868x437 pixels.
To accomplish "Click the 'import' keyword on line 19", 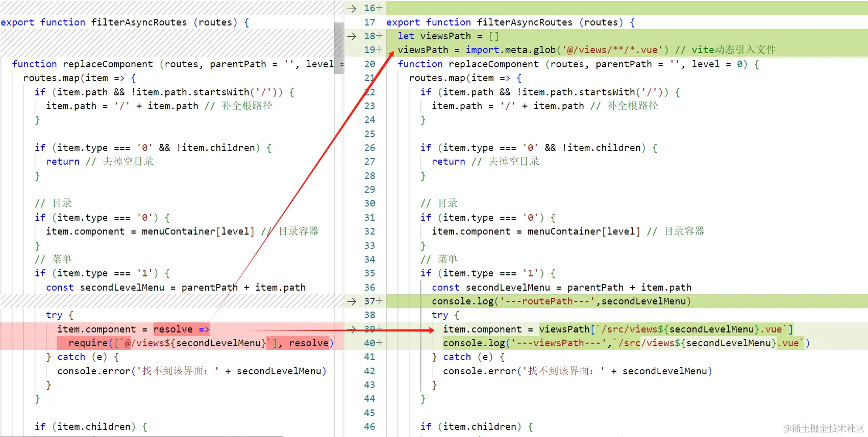I will [482, 50].
